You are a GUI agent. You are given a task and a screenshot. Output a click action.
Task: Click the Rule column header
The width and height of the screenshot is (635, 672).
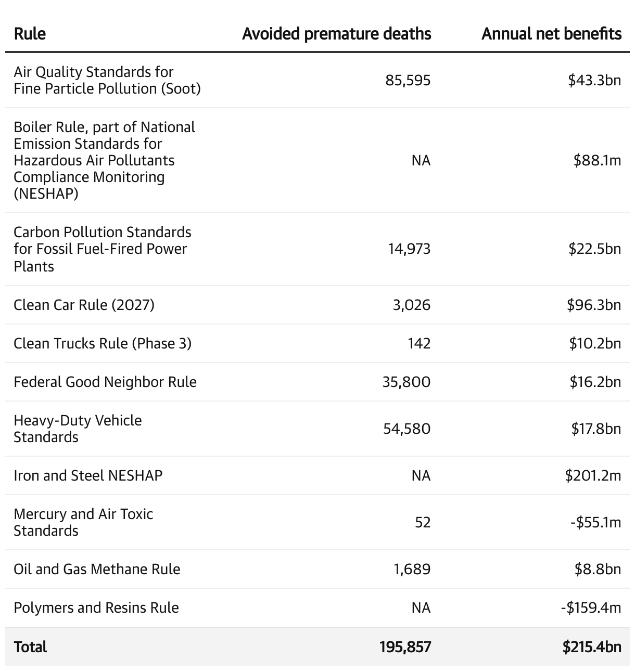point(30,34)
